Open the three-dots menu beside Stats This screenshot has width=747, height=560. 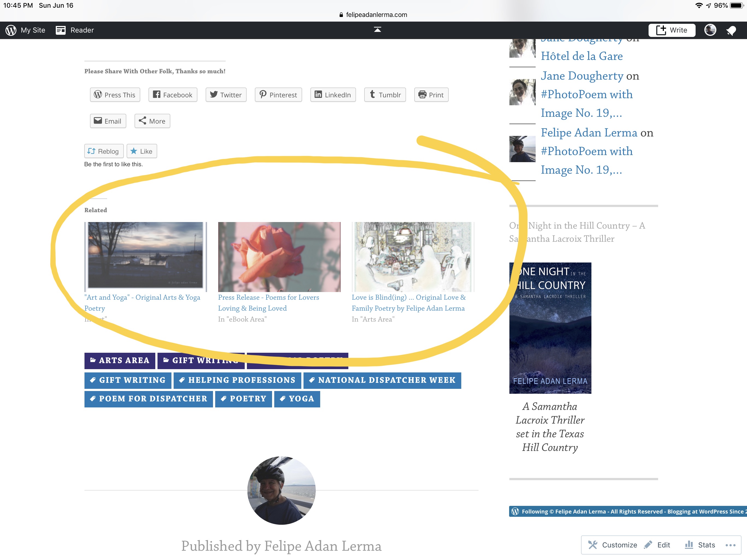click(730, 545)
